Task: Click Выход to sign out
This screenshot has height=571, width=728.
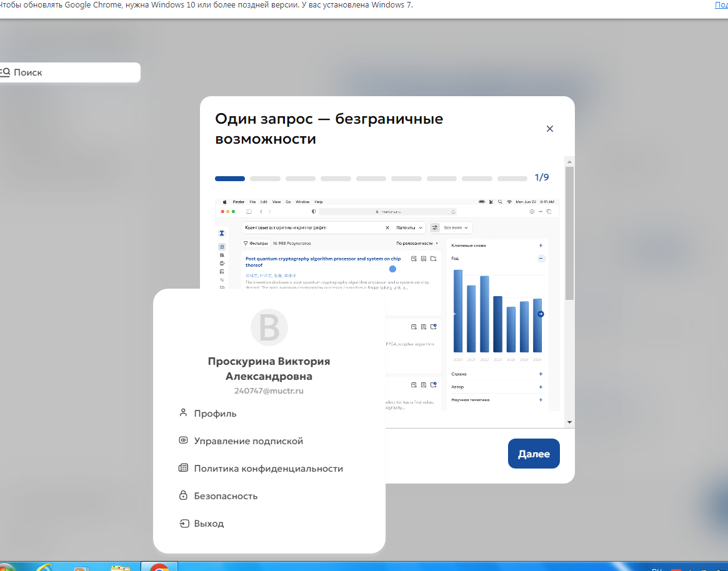Action: [208, 523]
